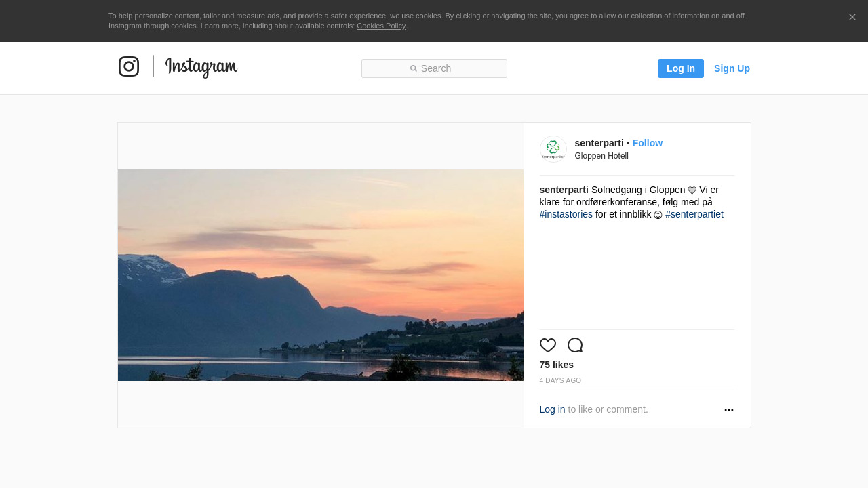Click senterparti username in the caption

pos(564,190)
